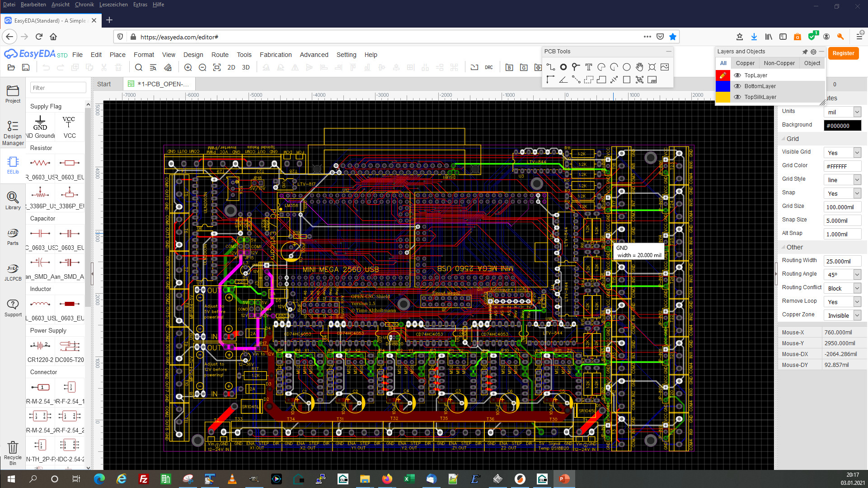
Task: Open the Design Manager panel
Action: coord(13,132)
